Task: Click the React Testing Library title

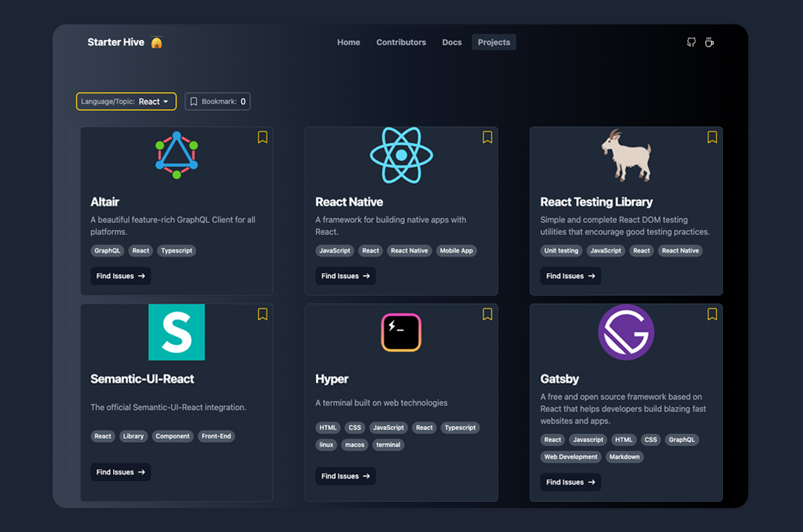Action: pos(597,201)
